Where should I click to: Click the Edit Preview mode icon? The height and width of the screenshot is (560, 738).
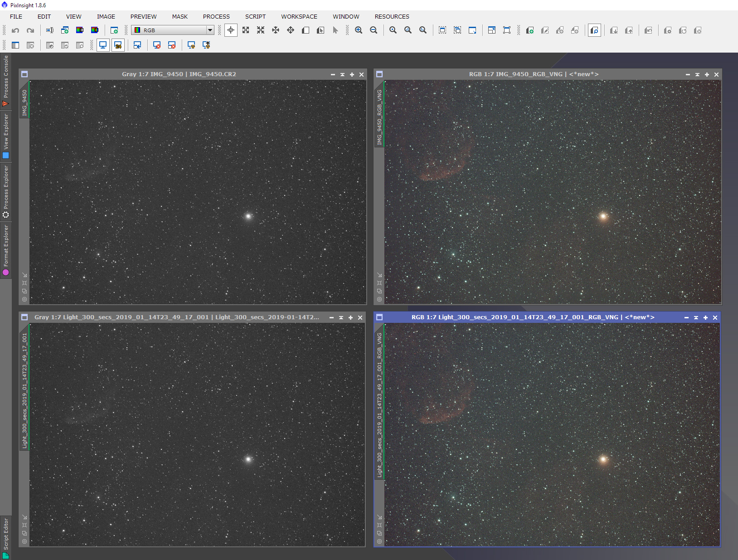coord(320,30)
